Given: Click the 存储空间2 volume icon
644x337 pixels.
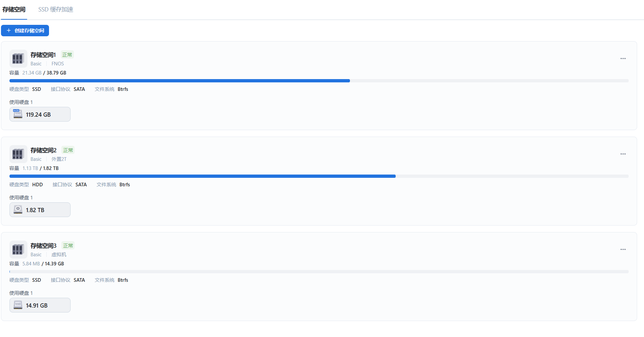Looking at the screenshot, I should pyautogui.click(x=18, y=154).
